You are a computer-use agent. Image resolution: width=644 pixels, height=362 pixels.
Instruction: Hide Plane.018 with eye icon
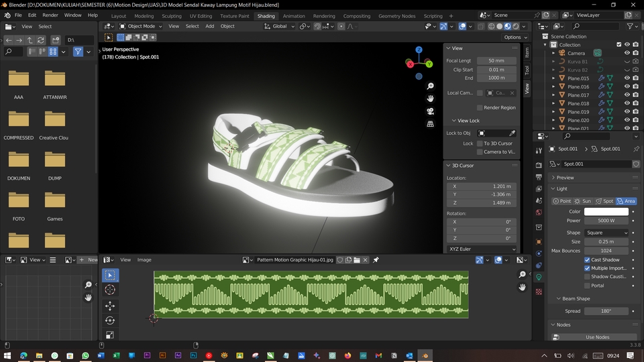[627, 103]
